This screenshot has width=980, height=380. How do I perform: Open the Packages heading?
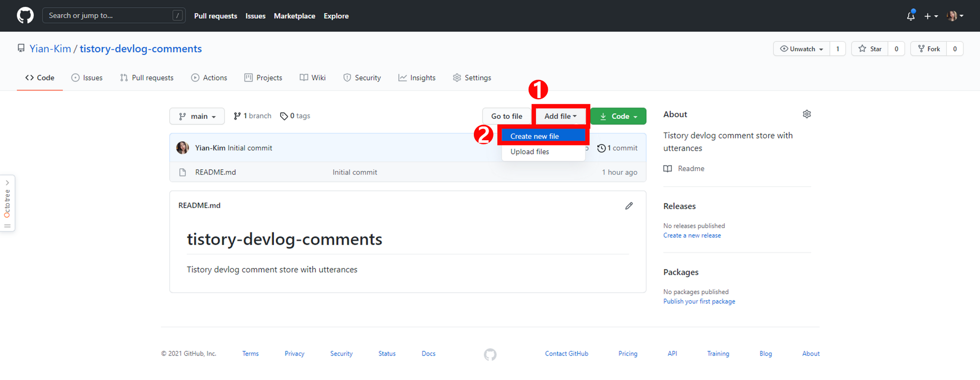pyautogui.click(x=681, y=272)
